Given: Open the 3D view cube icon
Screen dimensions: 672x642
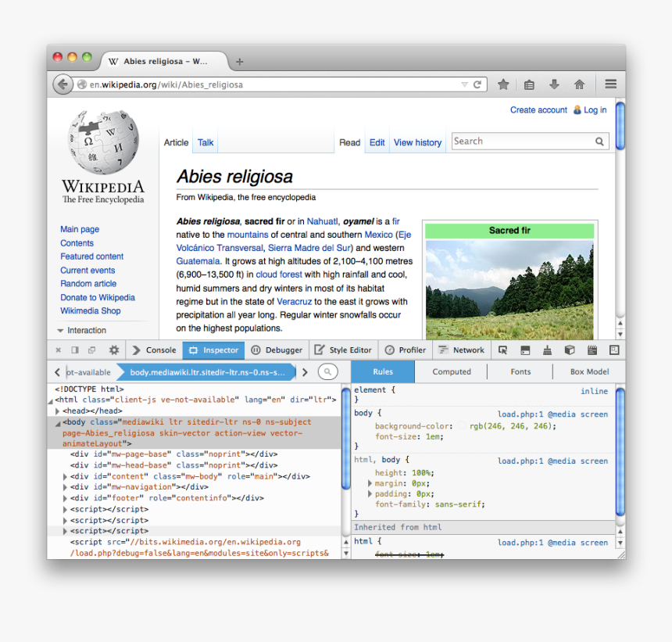Looking at the screenshot, I should (570, 350).
